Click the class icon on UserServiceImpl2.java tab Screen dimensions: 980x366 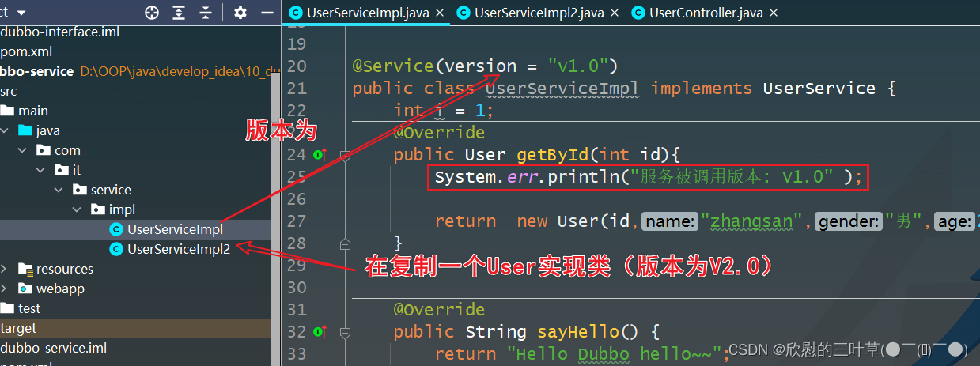pyautogui.click(x=463, y=13)
